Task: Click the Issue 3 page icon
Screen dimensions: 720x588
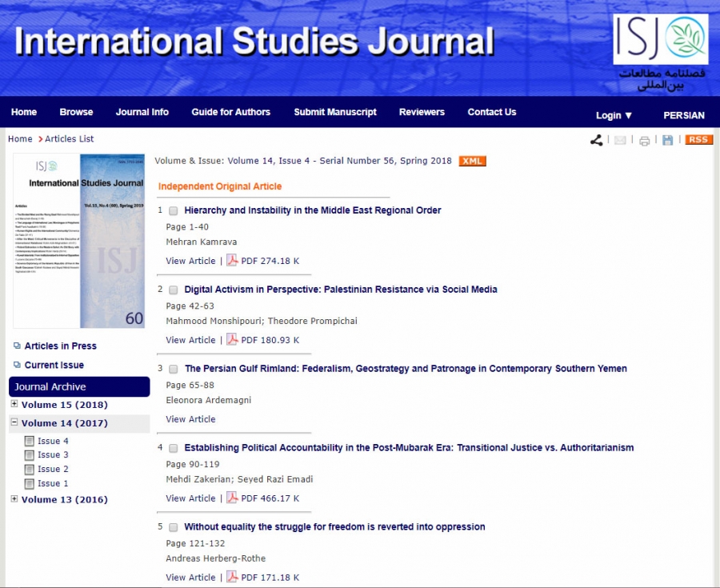Action: 30,455
